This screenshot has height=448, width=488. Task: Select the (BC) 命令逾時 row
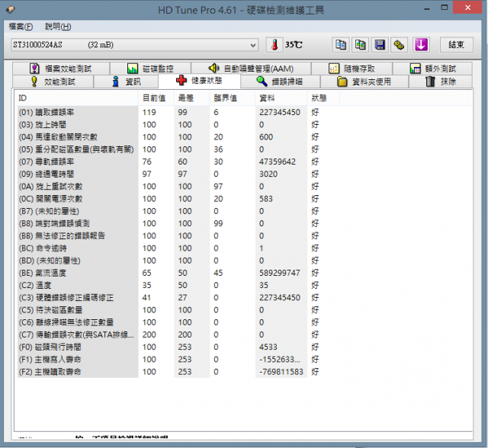pos(178,248)
